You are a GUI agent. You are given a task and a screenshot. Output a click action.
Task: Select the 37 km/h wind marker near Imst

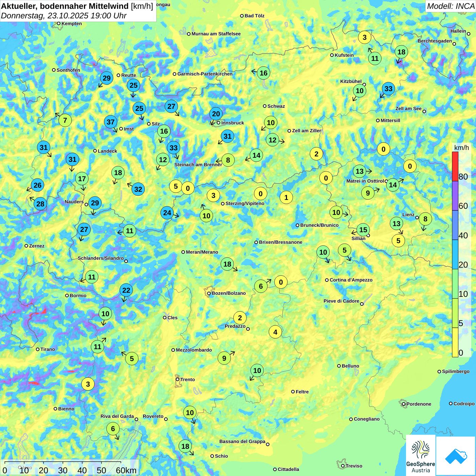click(111, 122)
